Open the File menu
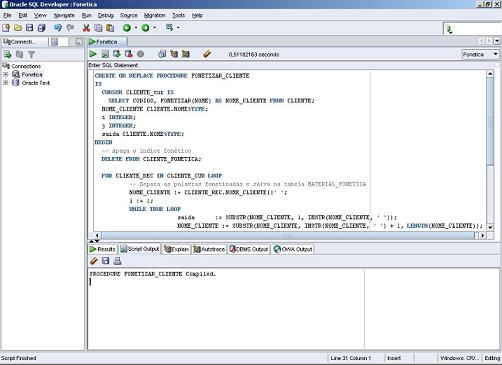The height and width of the screenshot is (365, 502). coord(7,15)
